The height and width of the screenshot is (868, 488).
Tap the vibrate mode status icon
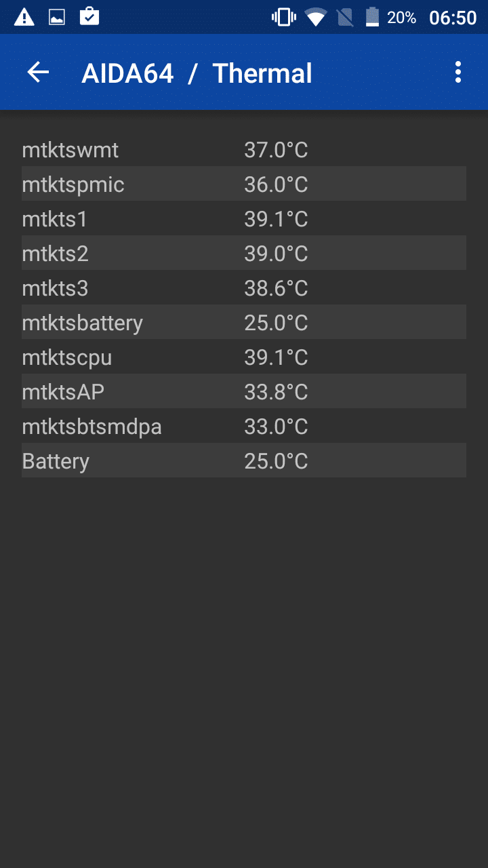pyautogui.click(x=283, y=17)
